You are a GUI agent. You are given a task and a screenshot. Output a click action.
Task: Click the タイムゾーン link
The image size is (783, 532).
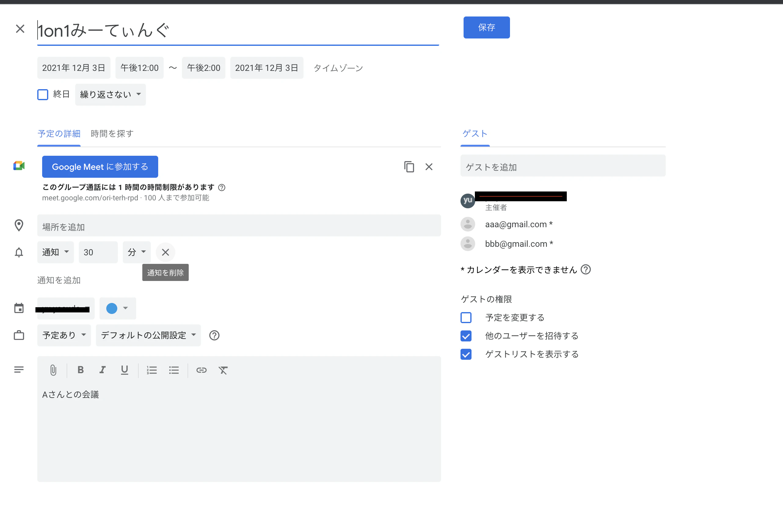[x=338, y=68]
